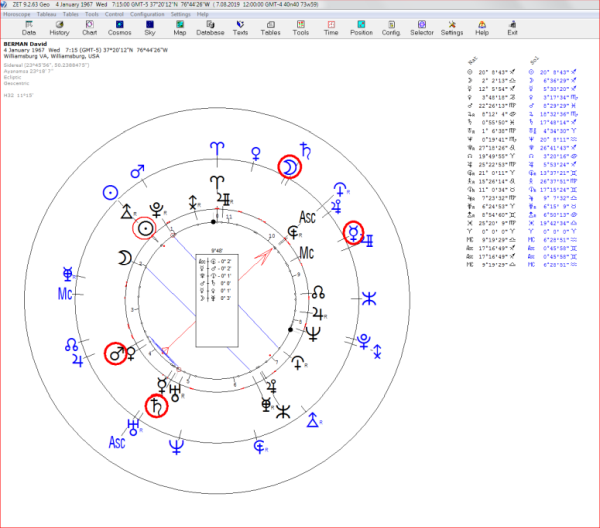600x528 pixels.
Task: Open the Data toolbar icon
Action: 29,28
